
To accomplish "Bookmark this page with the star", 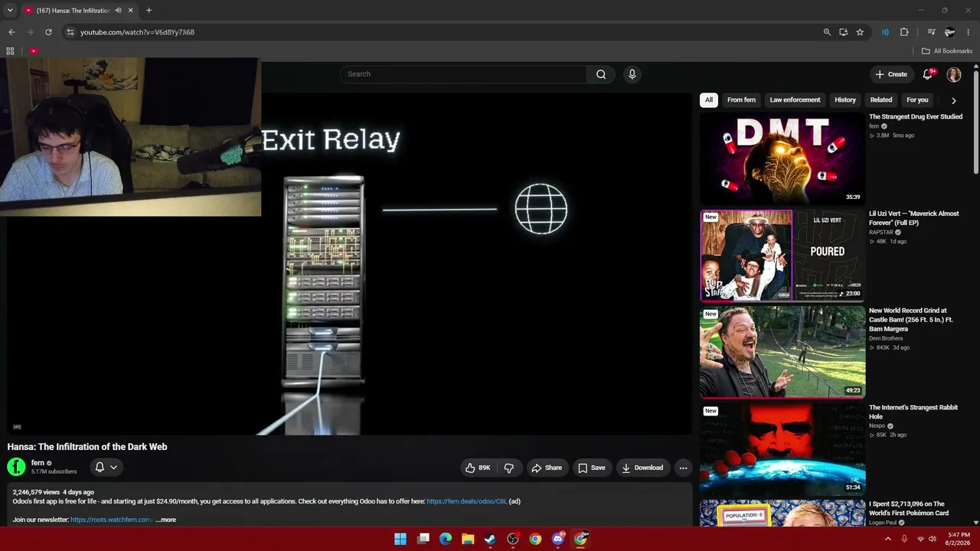I will click(860, 32).
